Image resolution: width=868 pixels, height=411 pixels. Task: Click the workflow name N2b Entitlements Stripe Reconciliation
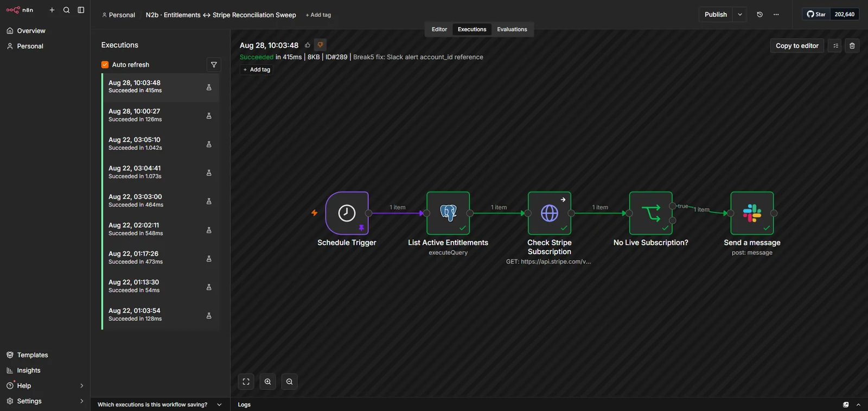pos(221,15)
